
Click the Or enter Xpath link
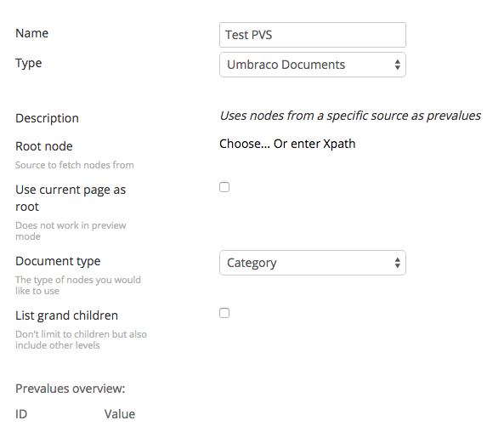(x=314, y=144)
